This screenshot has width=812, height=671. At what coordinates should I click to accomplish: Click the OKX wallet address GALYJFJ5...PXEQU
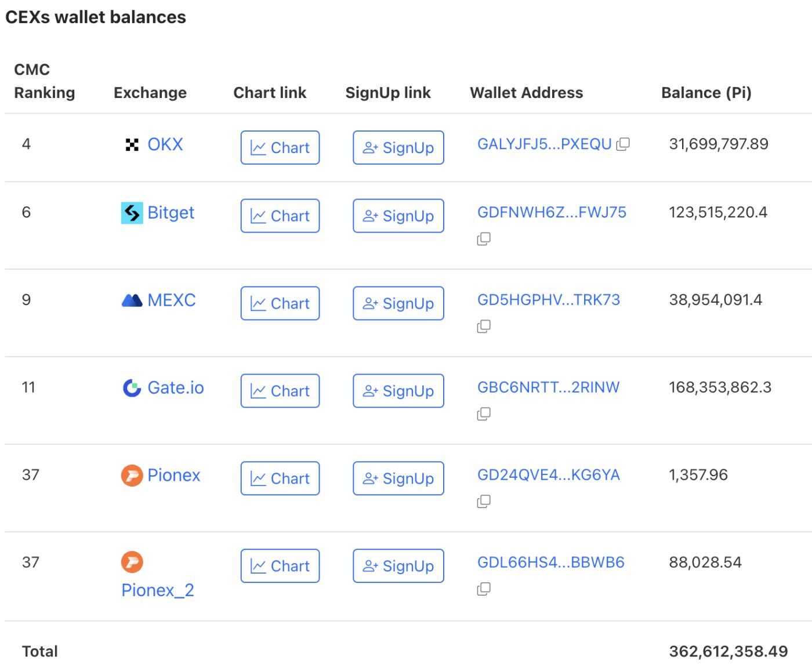click(x=544, y=144)
